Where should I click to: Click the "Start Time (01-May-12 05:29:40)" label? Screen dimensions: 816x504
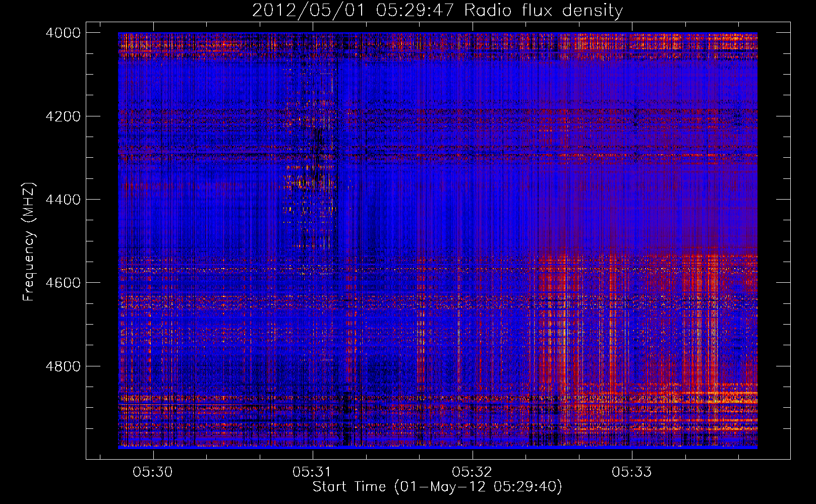click(x=437, y=487)
